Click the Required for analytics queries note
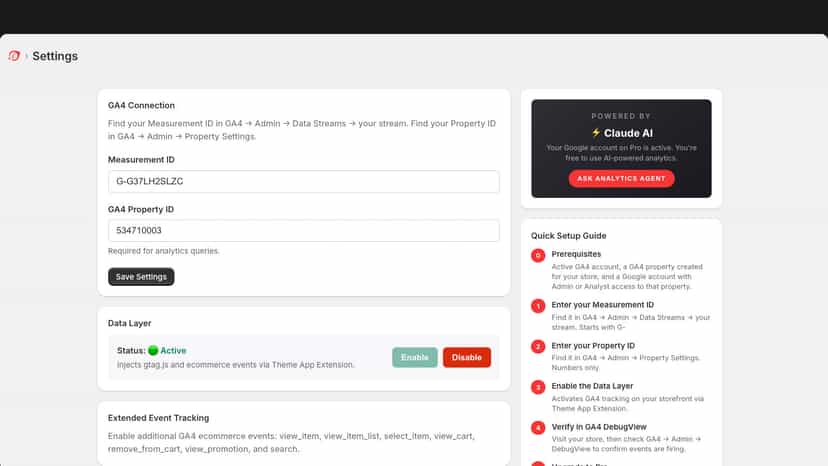Screen dimensions: 828x466 point(164,251)
